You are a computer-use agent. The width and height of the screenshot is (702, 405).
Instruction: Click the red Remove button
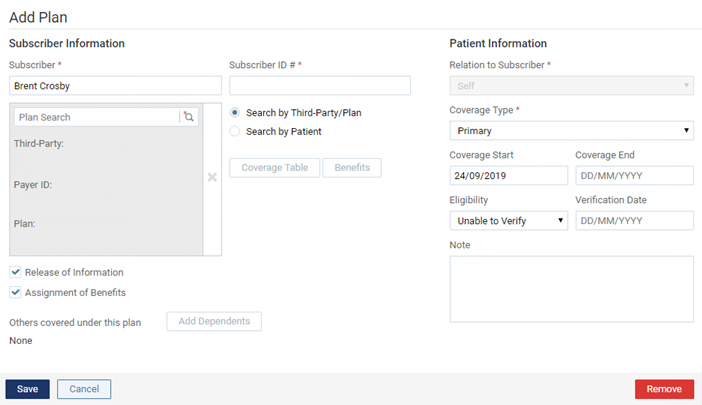[664, 389]
